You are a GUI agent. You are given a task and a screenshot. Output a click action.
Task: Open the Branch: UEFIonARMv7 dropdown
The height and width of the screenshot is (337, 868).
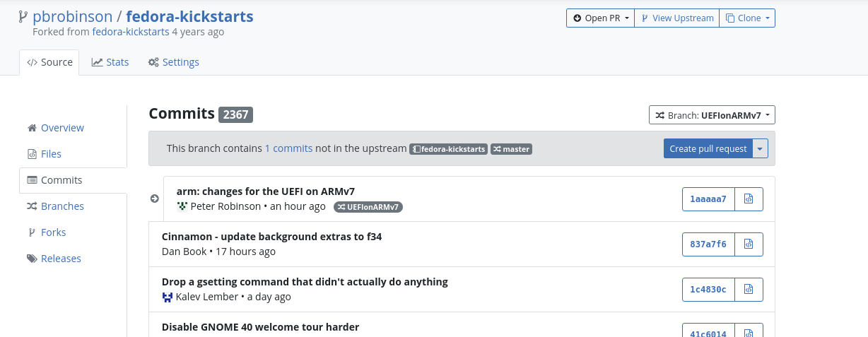[712, 115]
